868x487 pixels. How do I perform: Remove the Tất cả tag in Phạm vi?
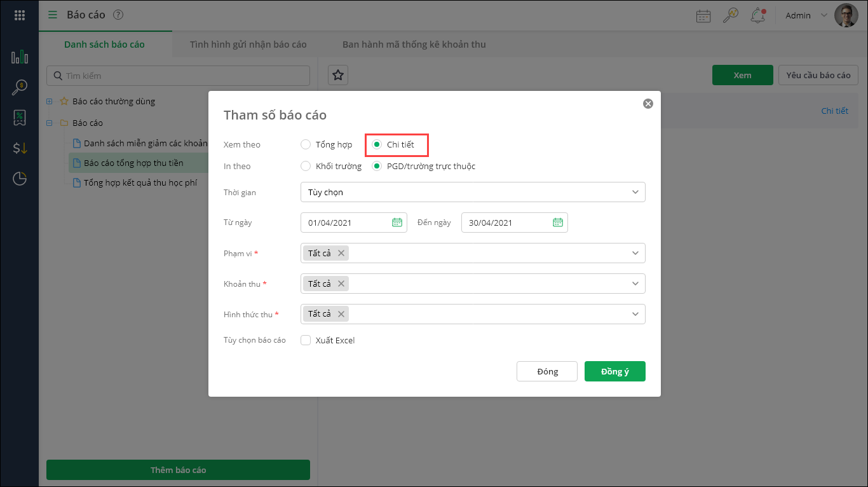341,253
